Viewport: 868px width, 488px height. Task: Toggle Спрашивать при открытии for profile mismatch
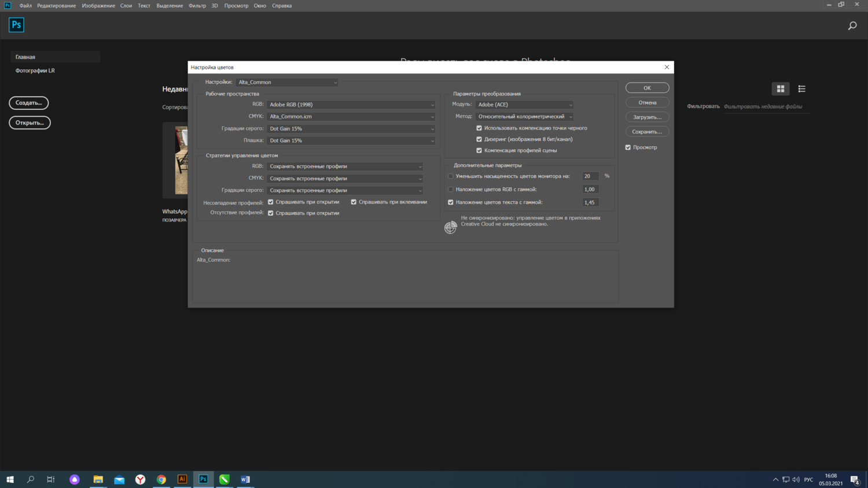point(271,202)
